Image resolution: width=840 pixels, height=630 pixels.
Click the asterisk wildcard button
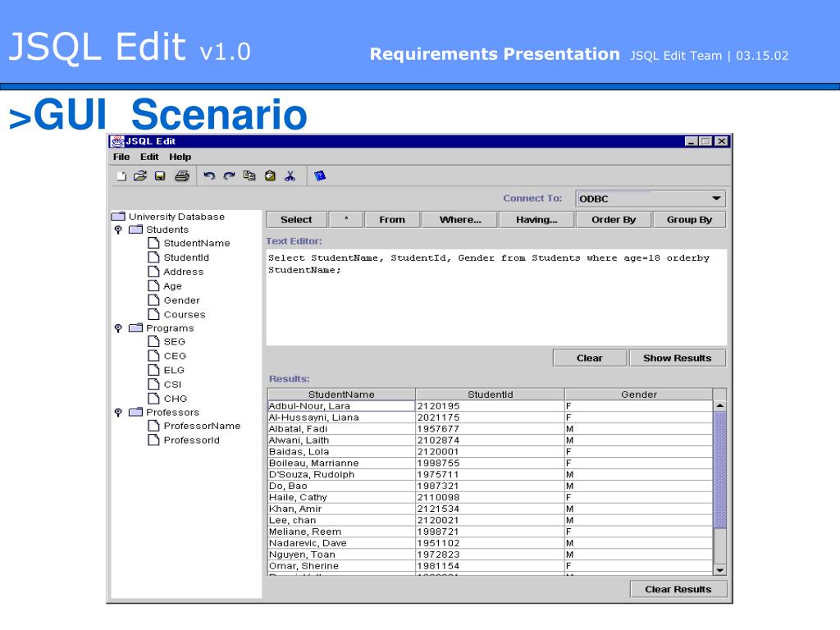[346, 220]
